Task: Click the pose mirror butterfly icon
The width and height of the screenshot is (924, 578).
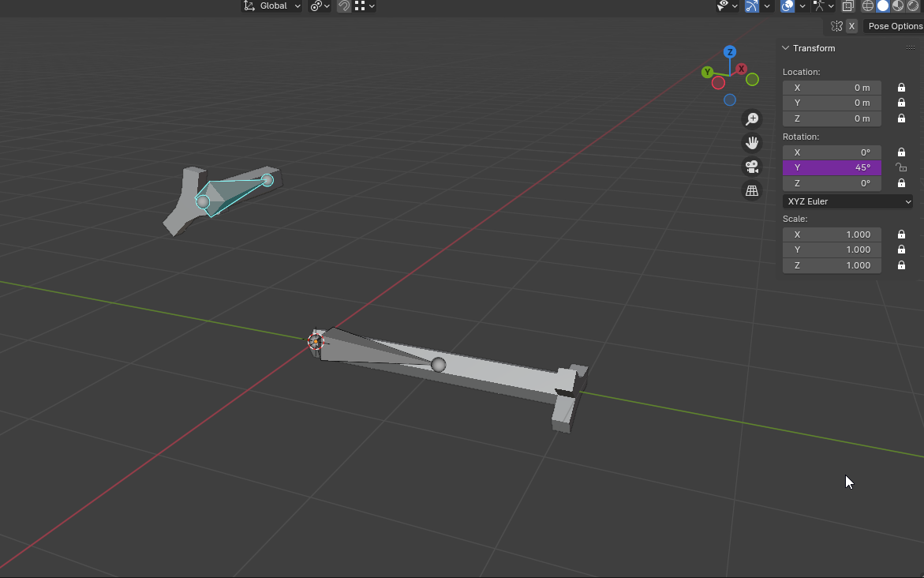Action: (836, 26)
